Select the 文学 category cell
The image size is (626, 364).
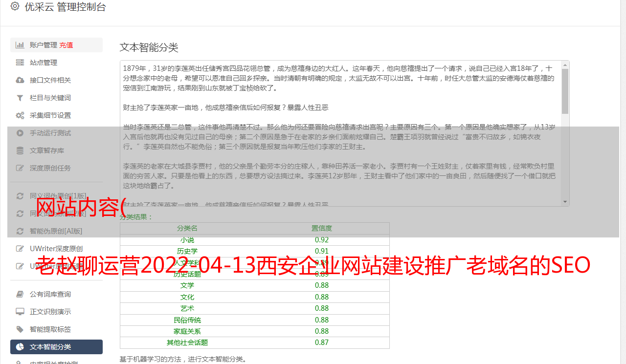(x=187, y=285)
